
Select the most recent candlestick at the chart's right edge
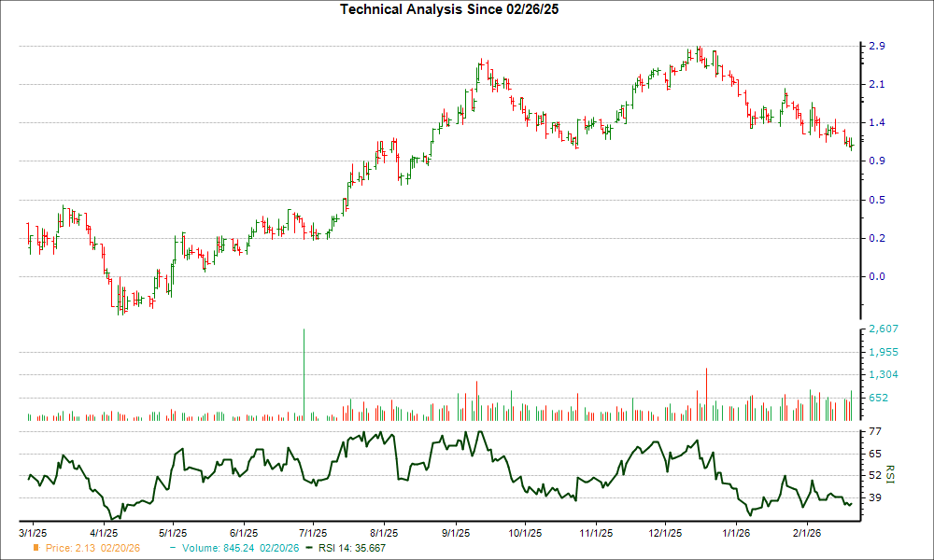(x=852, y=145)
